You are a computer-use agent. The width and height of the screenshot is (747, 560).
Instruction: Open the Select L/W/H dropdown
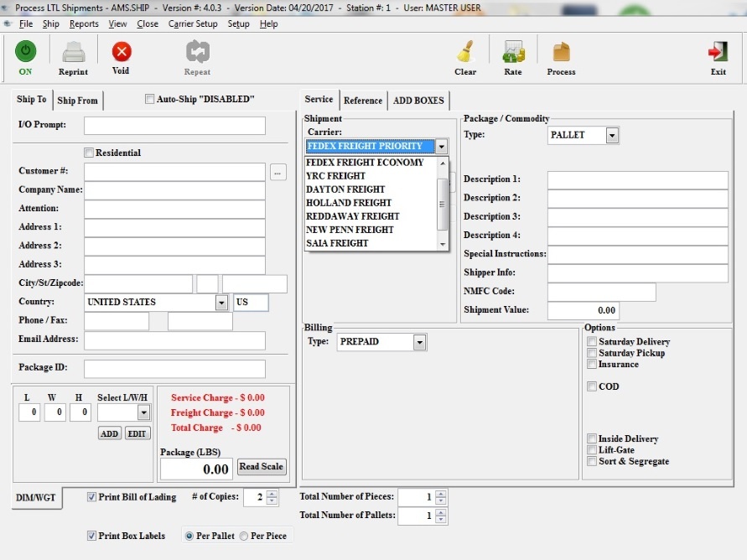point(143,412)
